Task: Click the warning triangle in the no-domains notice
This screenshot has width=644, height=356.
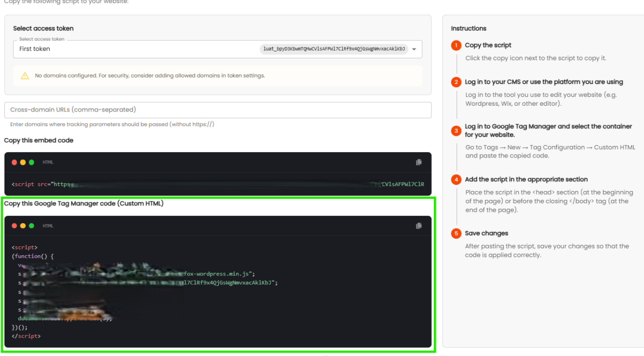Action: pyautogui.click(x=25, y=76)
